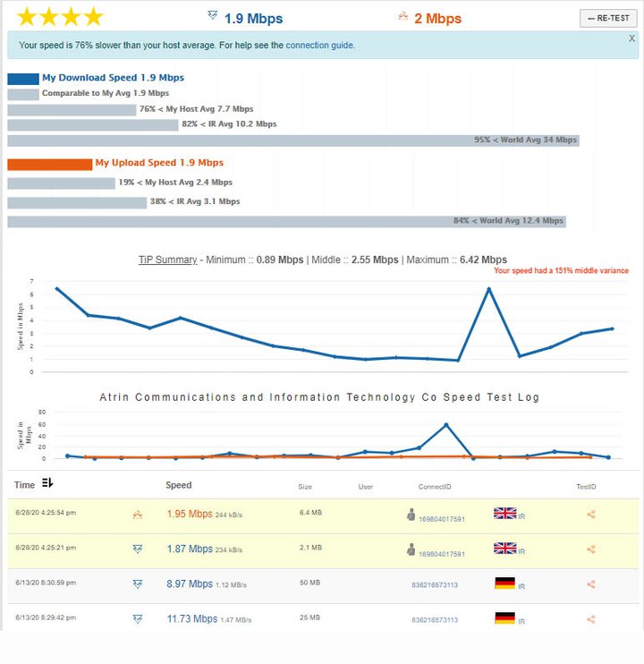Click the RE-TEST button
This screenshot has height=664, width=644.
608,18
